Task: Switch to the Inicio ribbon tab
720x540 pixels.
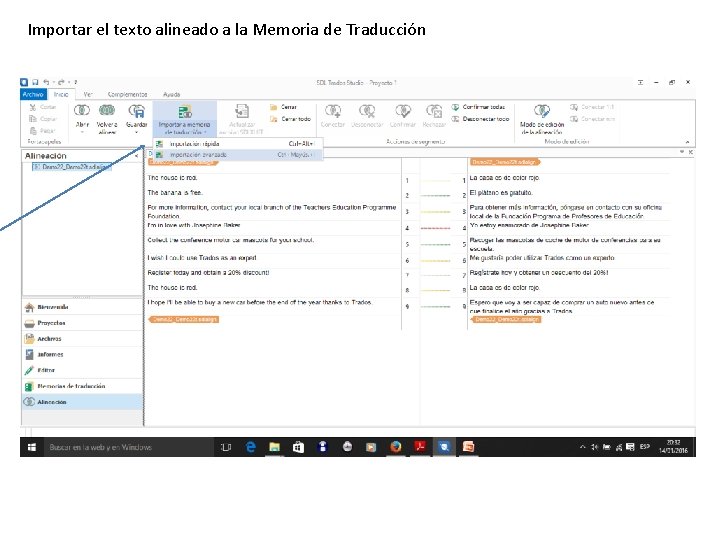Action: click(61, 94)
